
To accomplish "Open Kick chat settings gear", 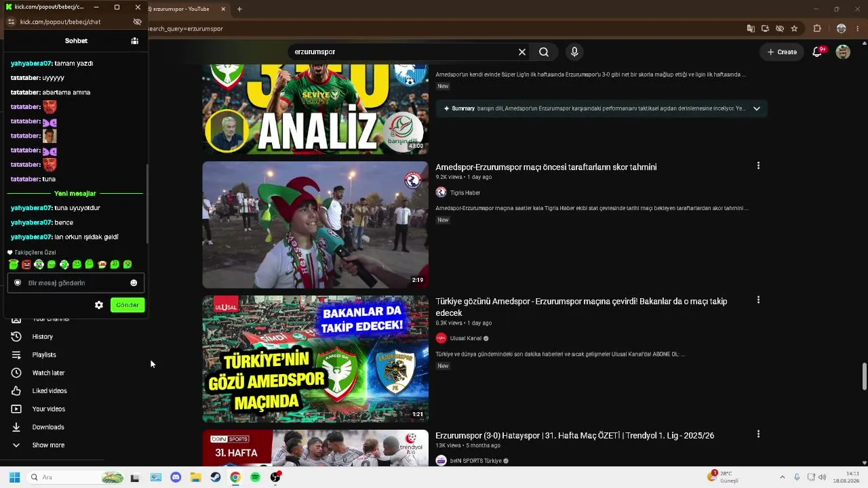I will 99,305.
